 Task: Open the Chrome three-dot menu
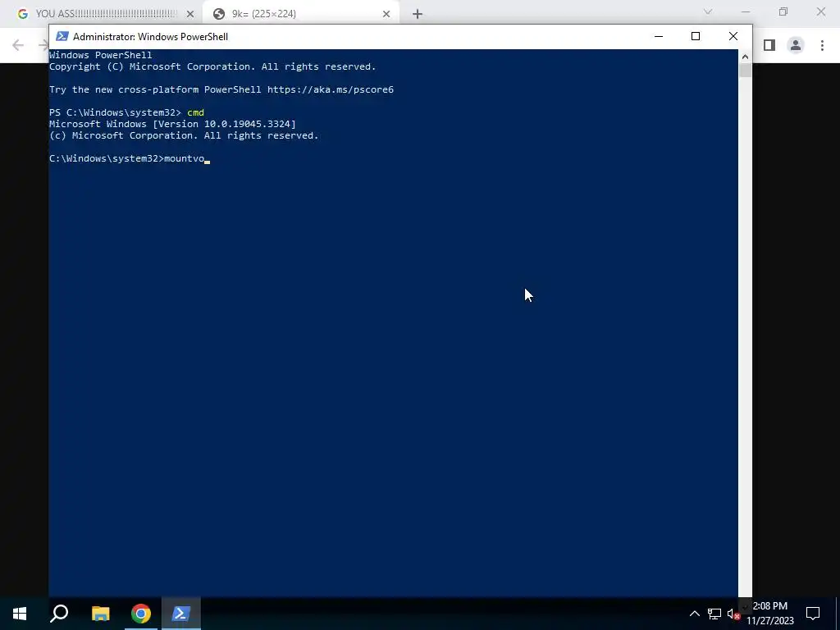(822, 45)
